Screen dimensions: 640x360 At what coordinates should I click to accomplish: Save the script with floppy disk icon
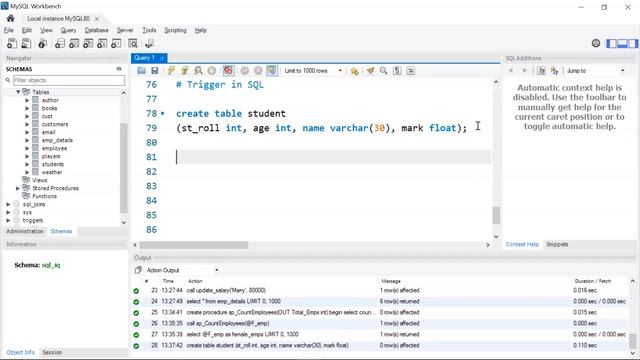point(154,71)
